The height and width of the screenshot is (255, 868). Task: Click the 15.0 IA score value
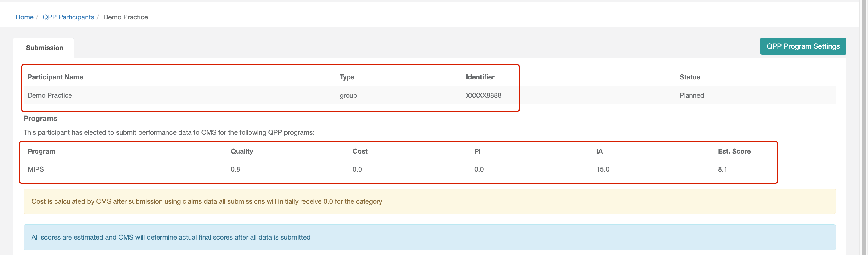point(602,169)
